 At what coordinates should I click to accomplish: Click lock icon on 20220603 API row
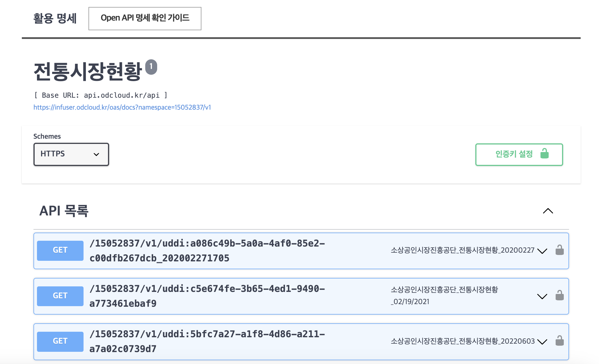click(x=559, y=341)
